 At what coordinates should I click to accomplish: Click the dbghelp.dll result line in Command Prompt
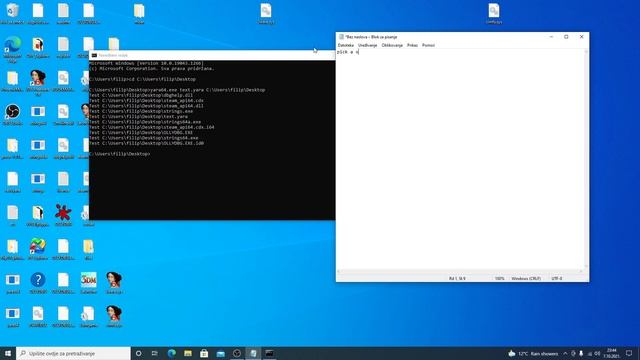[141, 95]
